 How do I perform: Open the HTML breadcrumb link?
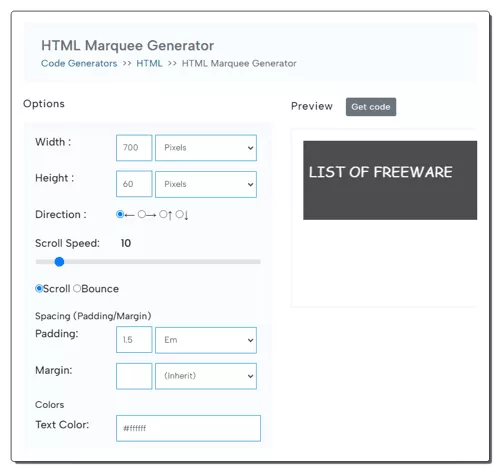coord(149,63)
